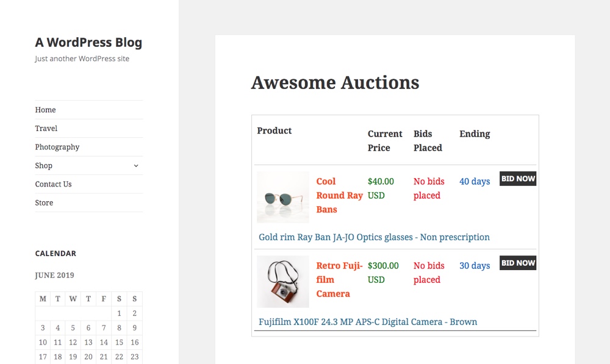Viewport: 610px width, 364px height.
Task: Click the Gold rim Ray Ban description link
Action: [375, 237]
